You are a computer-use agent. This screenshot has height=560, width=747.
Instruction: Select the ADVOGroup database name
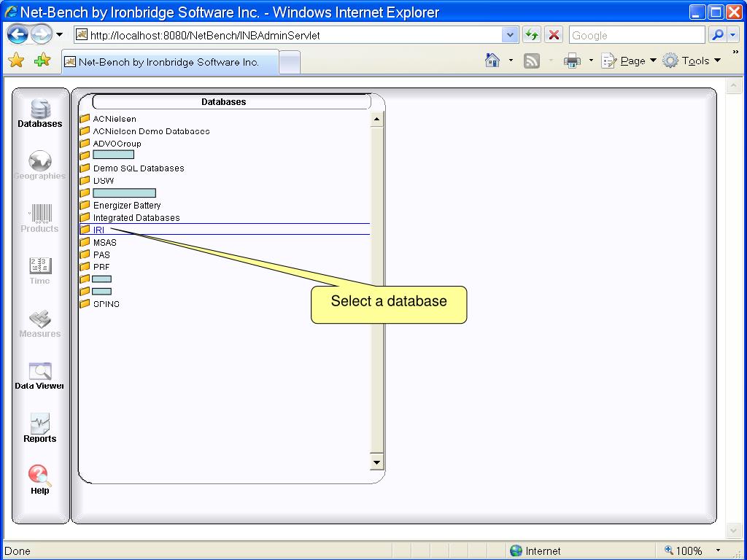[x=117, y=144]
